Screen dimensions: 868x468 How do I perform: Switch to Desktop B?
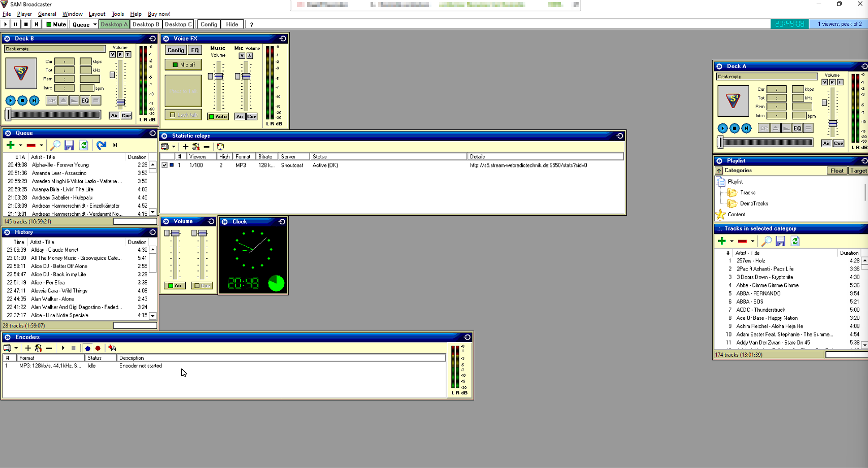click(145, 24)
